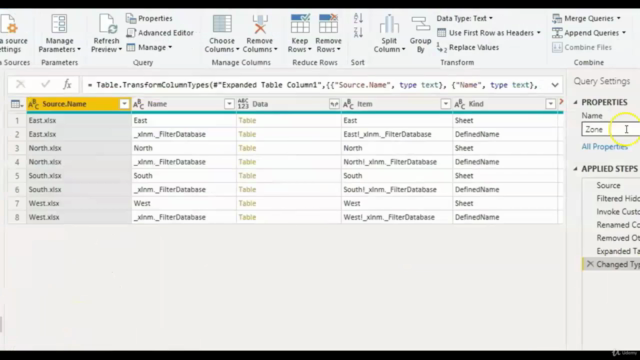Select the Name column header
The height and width of the screenshot is (360, 640).
[x=183, y=104]
